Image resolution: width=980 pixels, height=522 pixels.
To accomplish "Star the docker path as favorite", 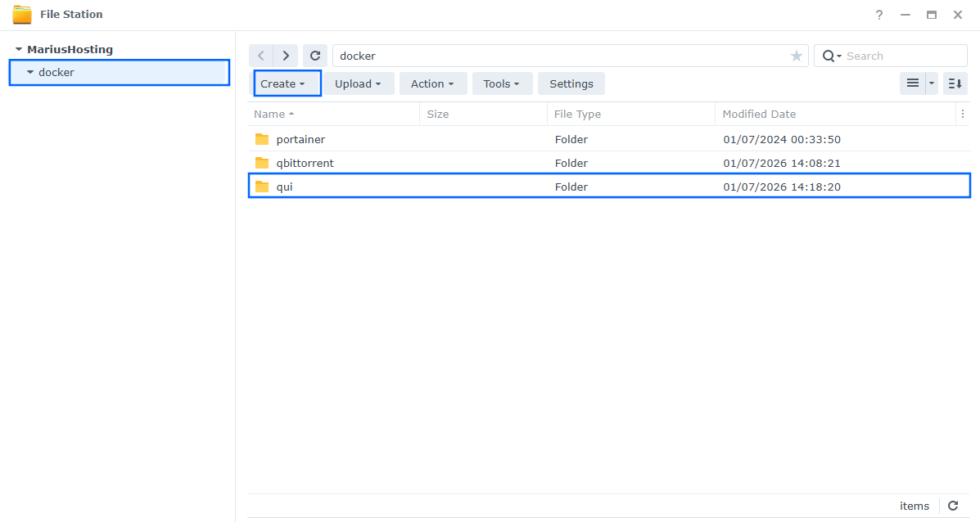I will coord(796,55).
